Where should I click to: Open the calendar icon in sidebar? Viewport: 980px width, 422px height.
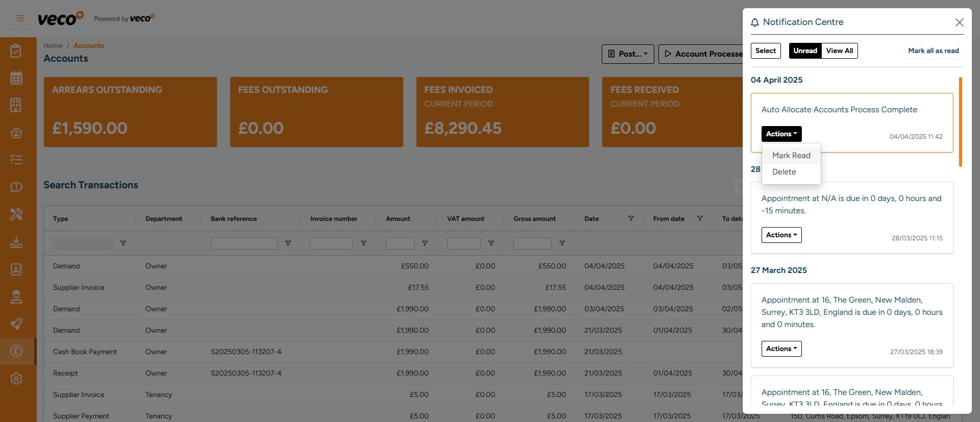point(16,78)
